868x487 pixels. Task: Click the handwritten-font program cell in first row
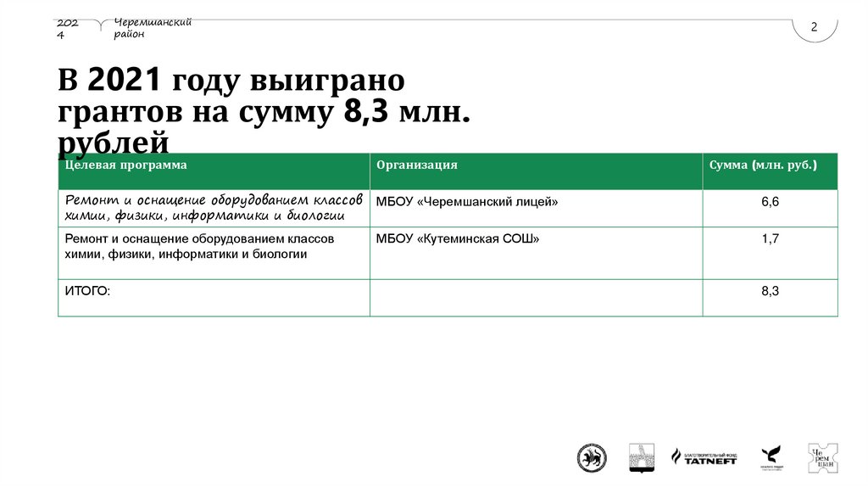(214, 209)
